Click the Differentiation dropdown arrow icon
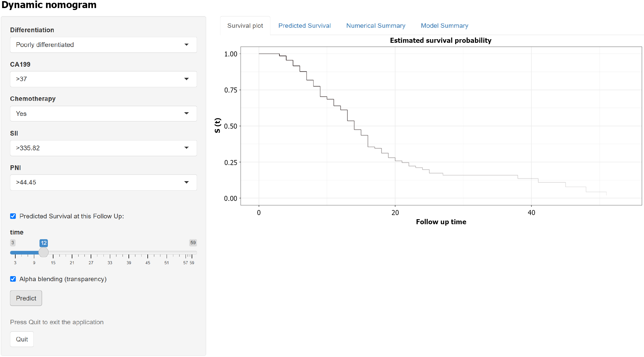Screen dimensions: 644x357 coord(186,45)
